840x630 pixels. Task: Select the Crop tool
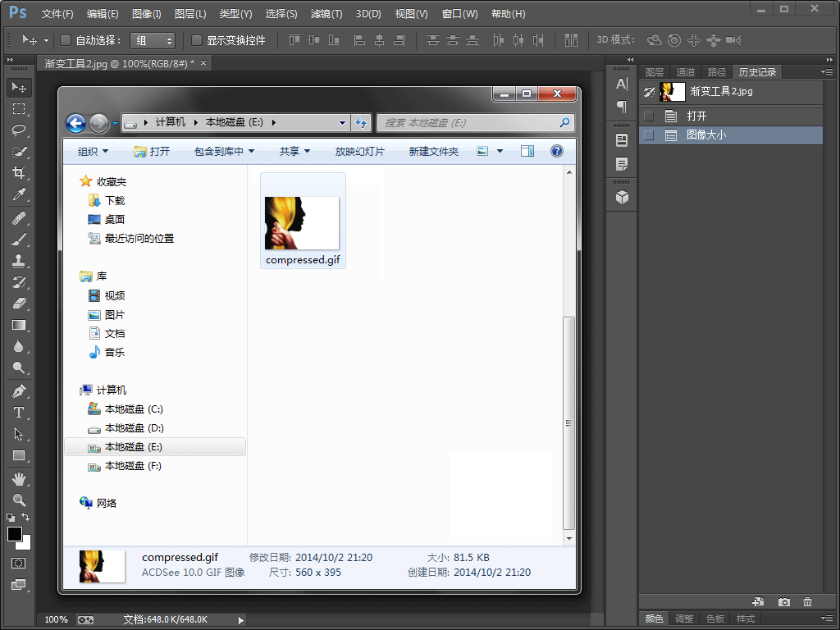(19, 172)
